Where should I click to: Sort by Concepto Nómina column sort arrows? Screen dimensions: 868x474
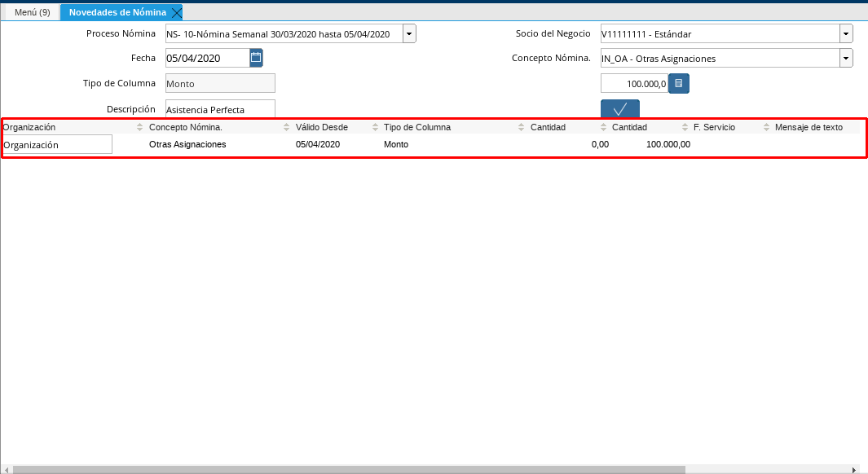[287, 128]
